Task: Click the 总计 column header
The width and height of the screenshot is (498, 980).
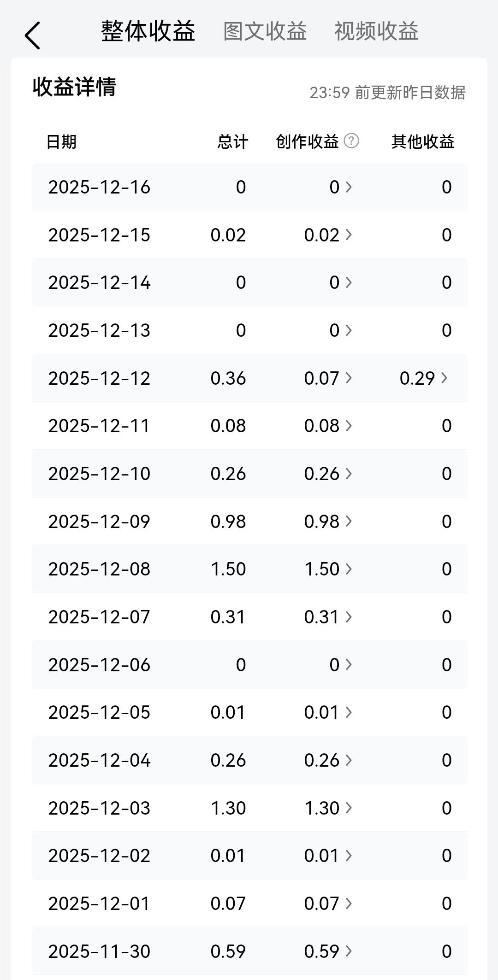Action: [x=233, y=142]
